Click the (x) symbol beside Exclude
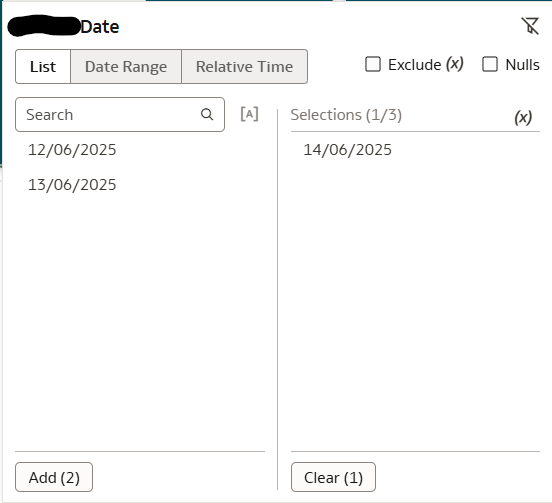The image size is (552, 503). click(454, 64)
